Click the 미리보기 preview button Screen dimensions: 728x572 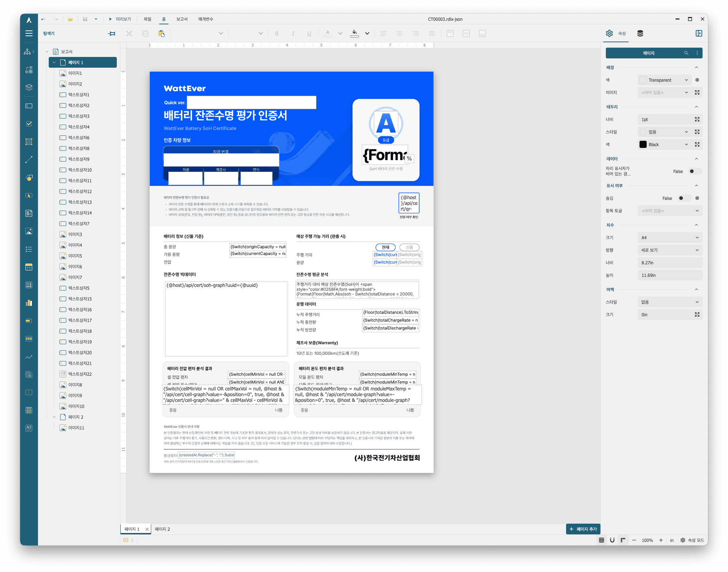point(120,19)
